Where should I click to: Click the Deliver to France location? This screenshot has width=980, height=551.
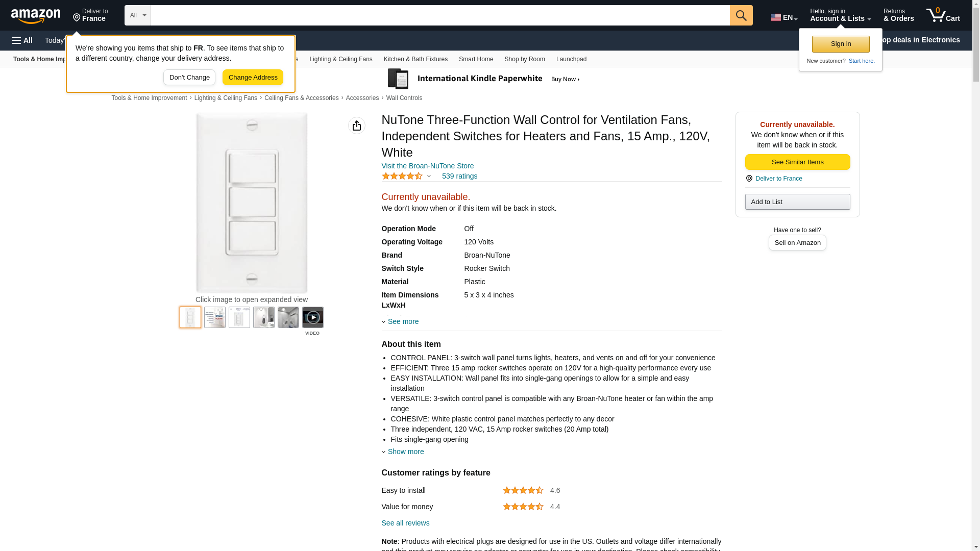tap(90, 15)
